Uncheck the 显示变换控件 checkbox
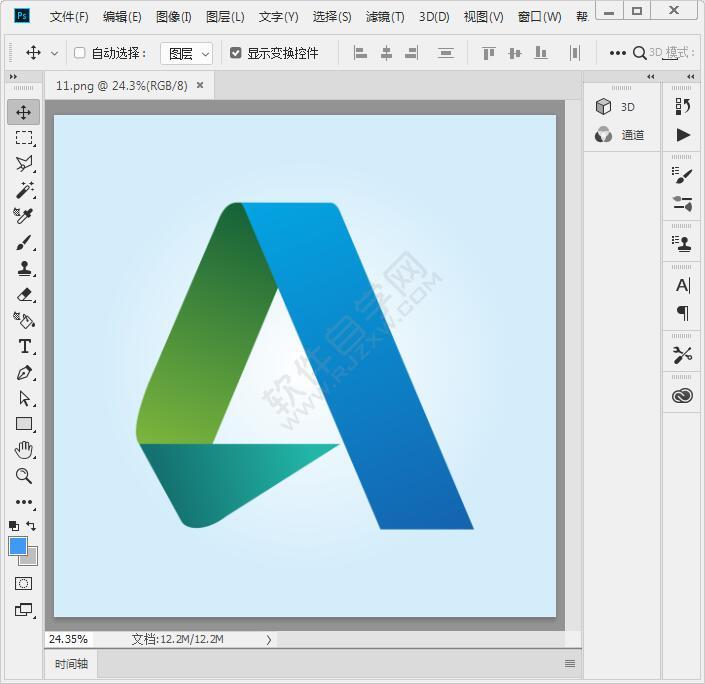705x684 pixels. point(236,53)
